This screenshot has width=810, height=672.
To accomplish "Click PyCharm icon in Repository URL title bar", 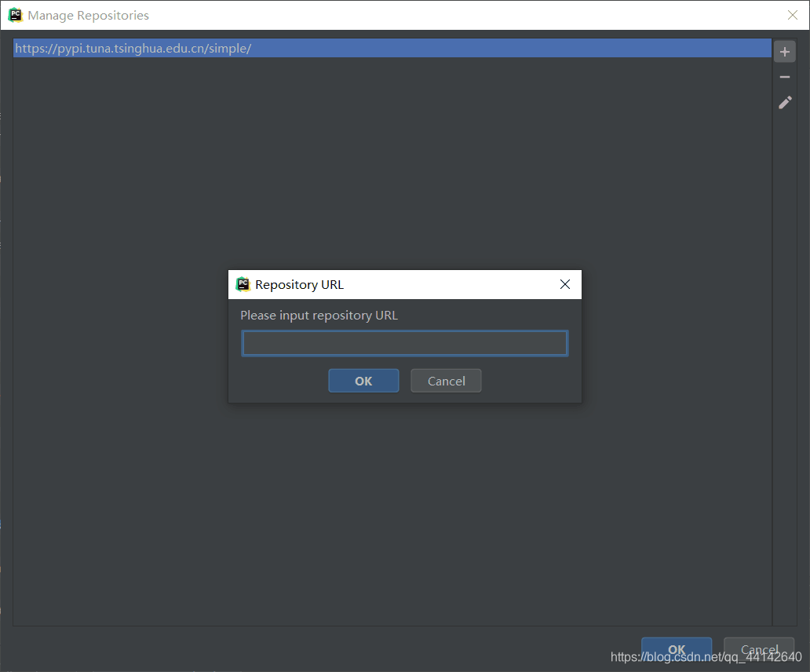I will coord(243,284).
